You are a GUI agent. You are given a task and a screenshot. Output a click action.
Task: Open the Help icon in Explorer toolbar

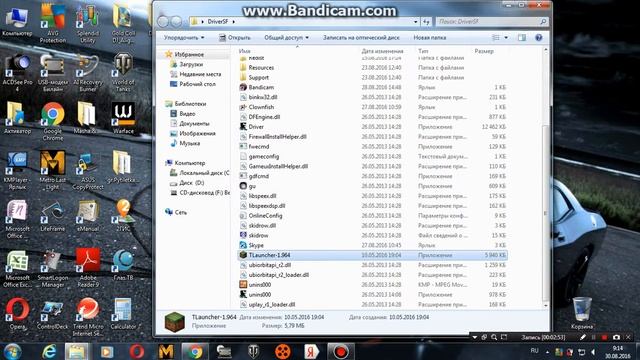[x=539, y=38]
